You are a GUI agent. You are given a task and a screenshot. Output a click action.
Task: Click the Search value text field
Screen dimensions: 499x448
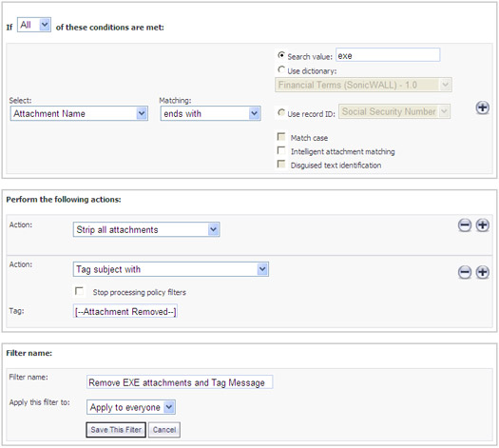tap(388, 55)
